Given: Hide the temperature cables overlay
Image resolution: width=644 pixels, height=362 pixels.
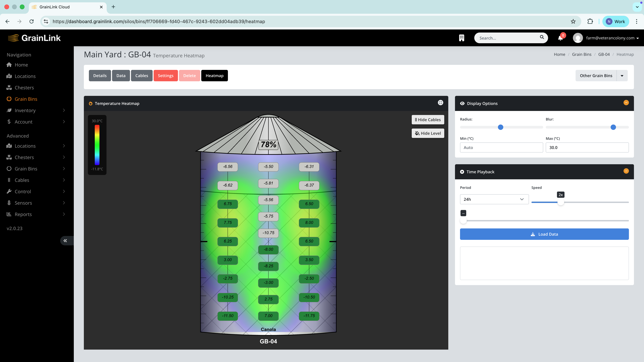Looking at the screenshot, I should click(x=427, y=120).
